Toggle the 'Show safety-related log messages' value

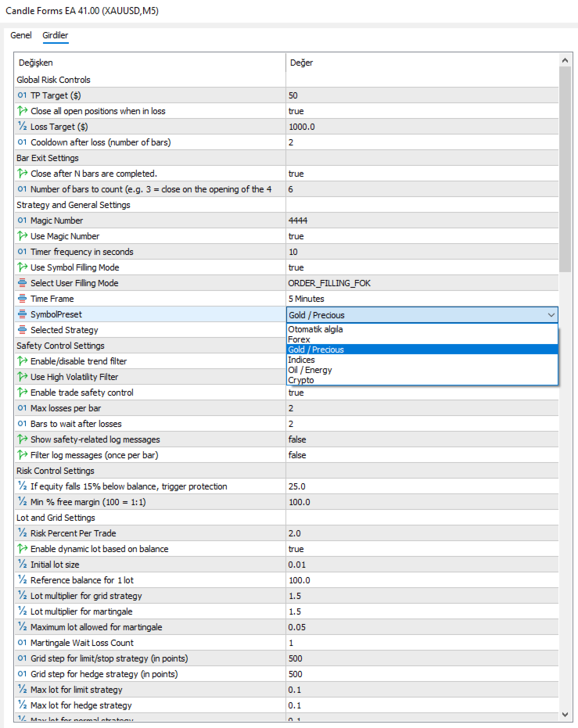click(422, 439)
